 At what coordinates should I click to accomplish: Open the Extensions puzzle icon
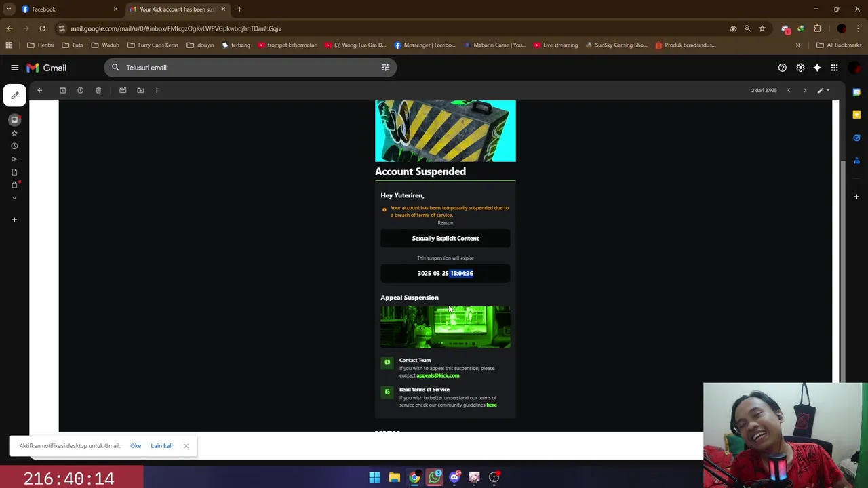(817, 28)
